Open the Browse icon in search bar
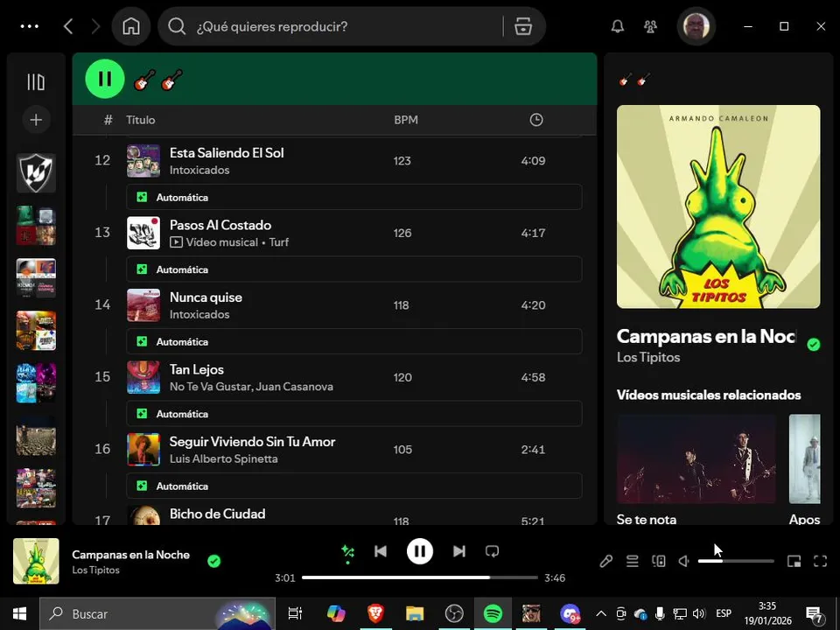 pos(523,26)
